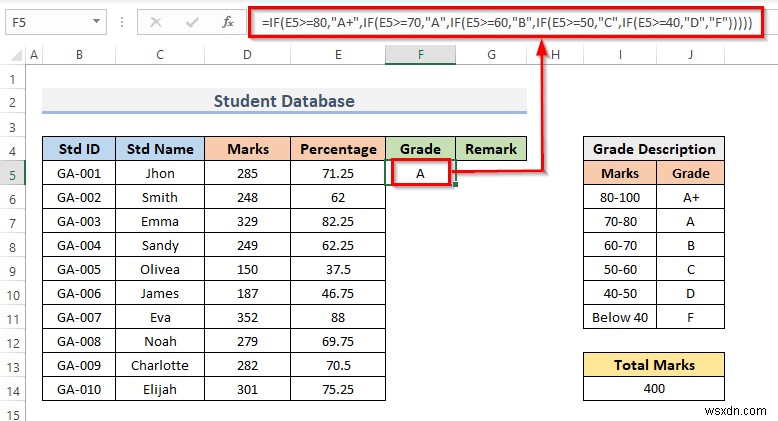
Task: Click marks cell 301
Action: point(247,389)
